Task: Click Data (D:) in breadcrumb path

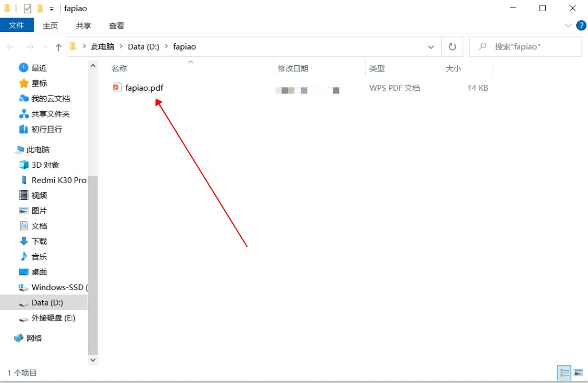Action: (x=143, y=46)
